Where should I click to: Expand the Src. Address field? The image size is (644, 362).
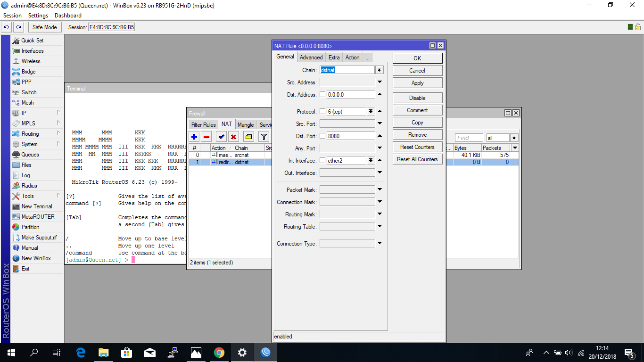[380, 82]
